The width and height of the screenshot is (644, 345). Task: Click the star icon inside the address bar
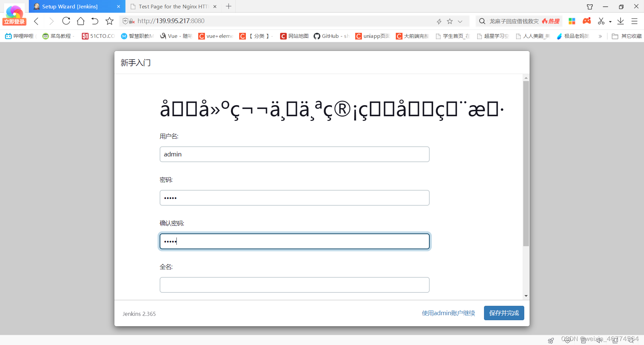tap(450, 21)
